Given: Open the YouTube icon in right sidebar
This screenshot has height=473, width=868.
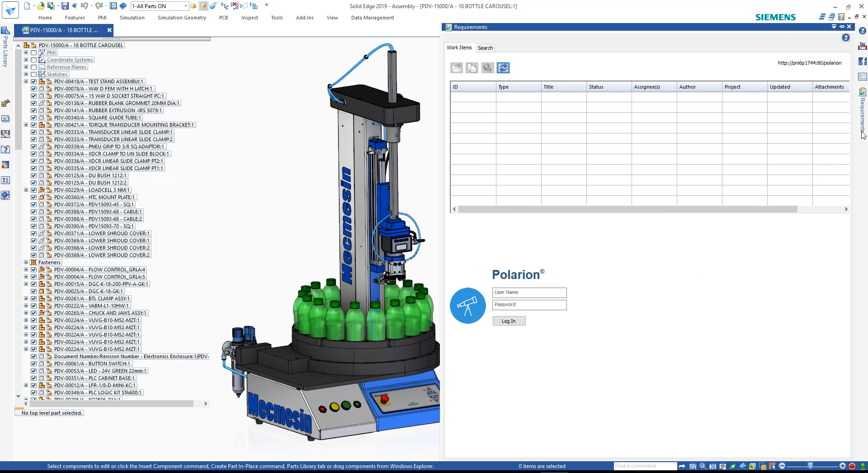Looking at the screenshot, I should coord(862,46).
